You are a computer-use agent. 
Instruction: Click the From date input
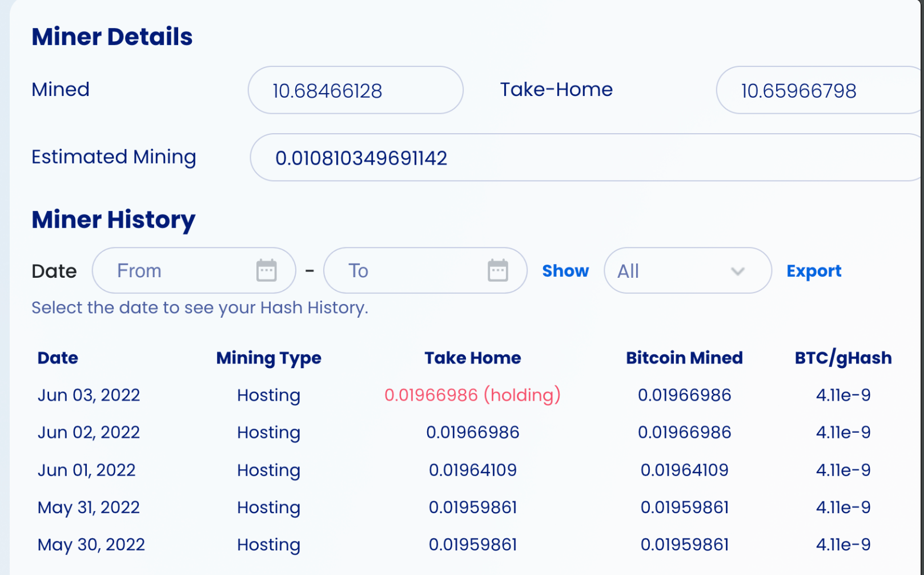pyautogui.click(x=171, y=270)
